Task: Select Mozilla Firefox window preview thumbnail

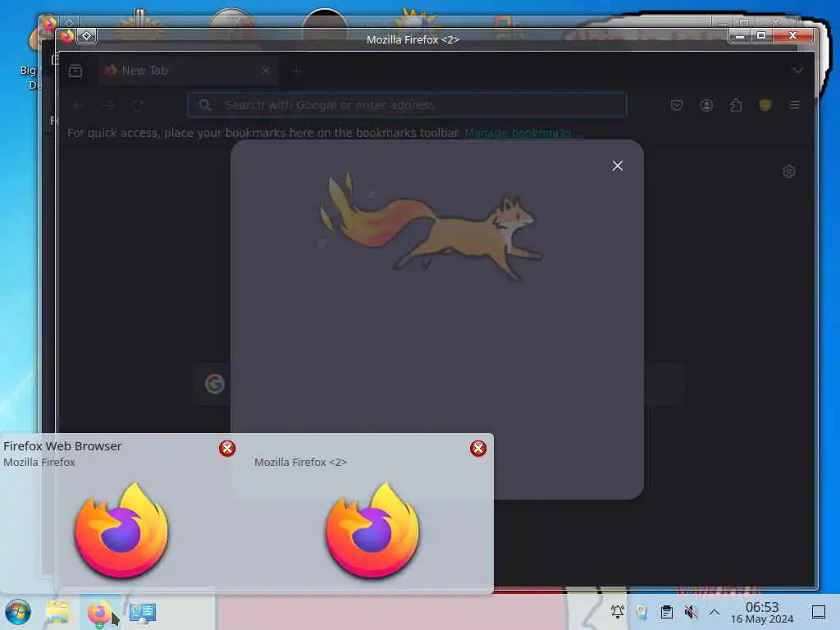Action: [x=121, y=531]
